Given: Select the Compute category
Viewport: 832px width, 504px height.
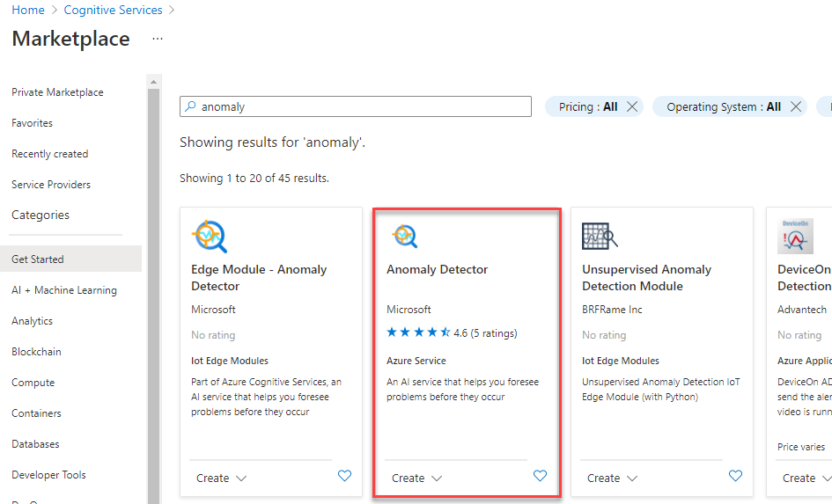Looking at the screenshot, I should 33,382.
